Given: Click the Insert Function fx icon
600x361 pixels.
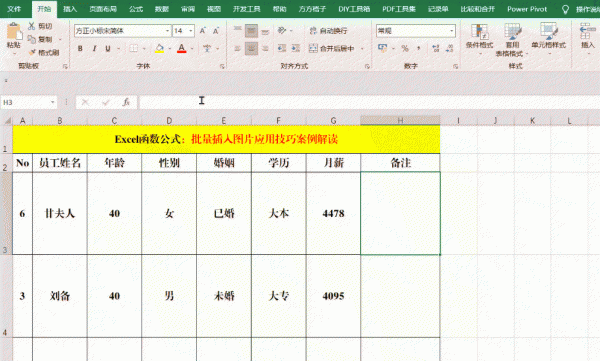Looking at the screenshot, I should 126,102.
